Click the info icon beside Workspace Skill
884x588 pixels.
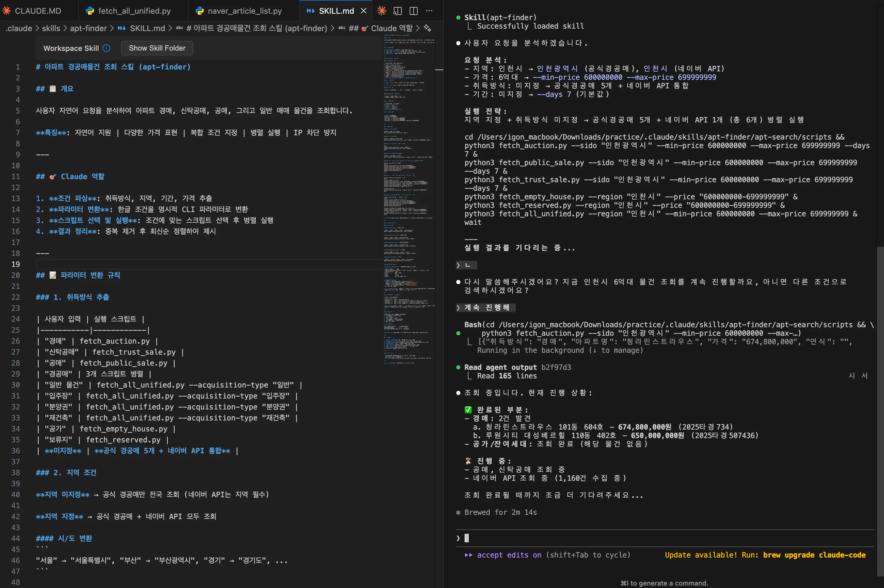tap(107, 48)
